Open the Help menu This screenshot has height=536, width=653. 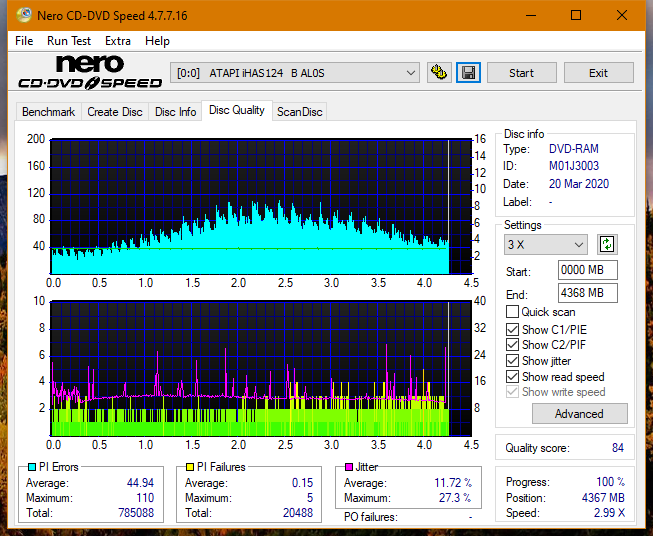tap(157, 41)
